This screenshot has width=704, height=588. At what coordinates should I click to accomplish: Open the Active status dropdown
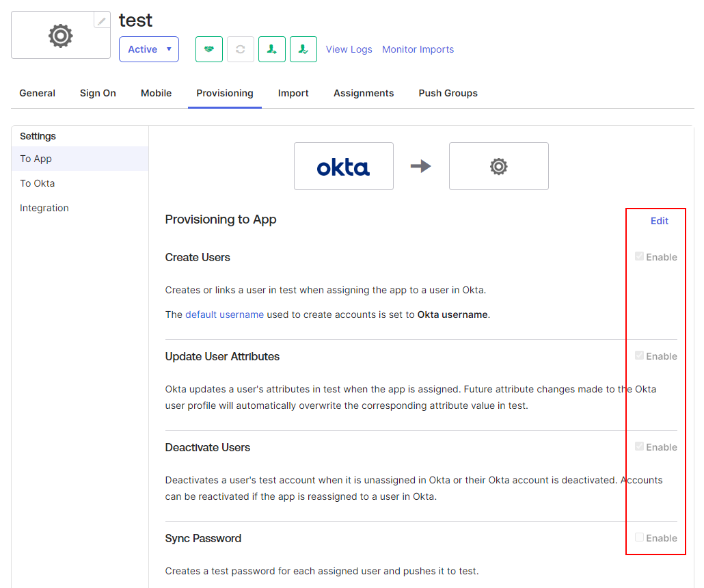coord(149,49)
